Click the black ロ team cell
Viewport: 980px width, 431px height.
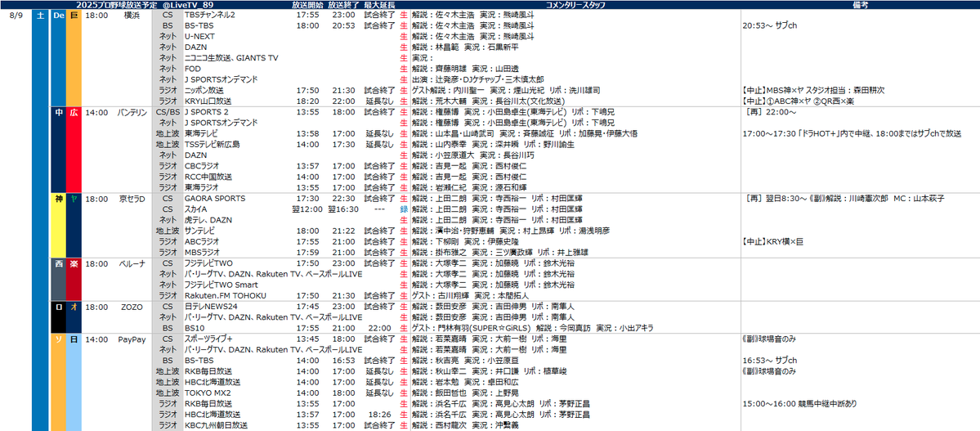(x=58, y=307)
